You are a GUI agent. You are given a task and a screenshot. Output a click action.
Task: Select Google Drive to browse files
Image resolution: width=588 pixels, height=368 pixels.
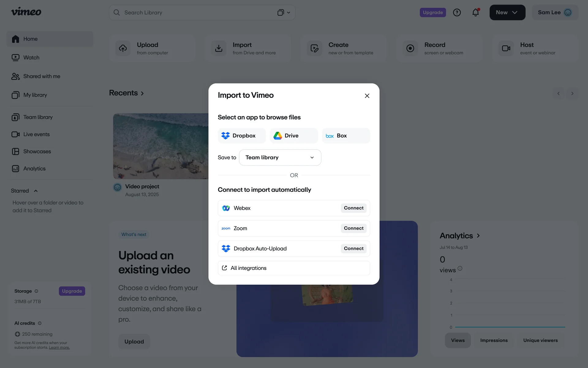(x=293, y=136)
